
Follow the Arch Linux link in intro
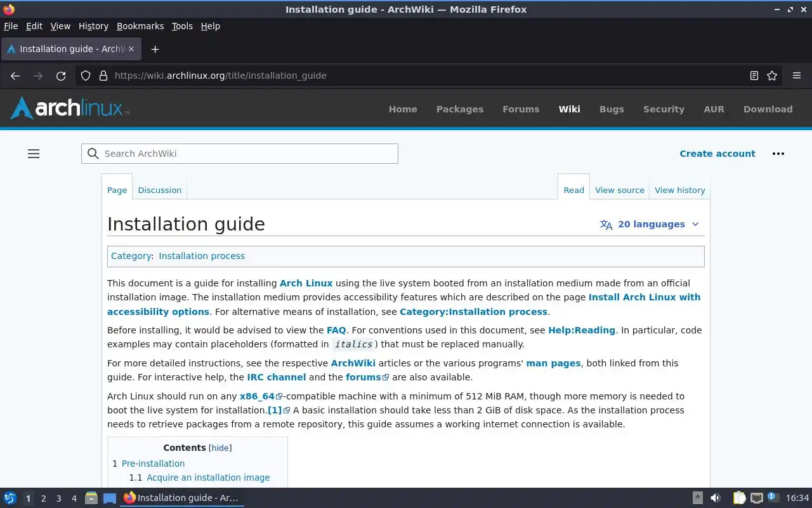306,283
